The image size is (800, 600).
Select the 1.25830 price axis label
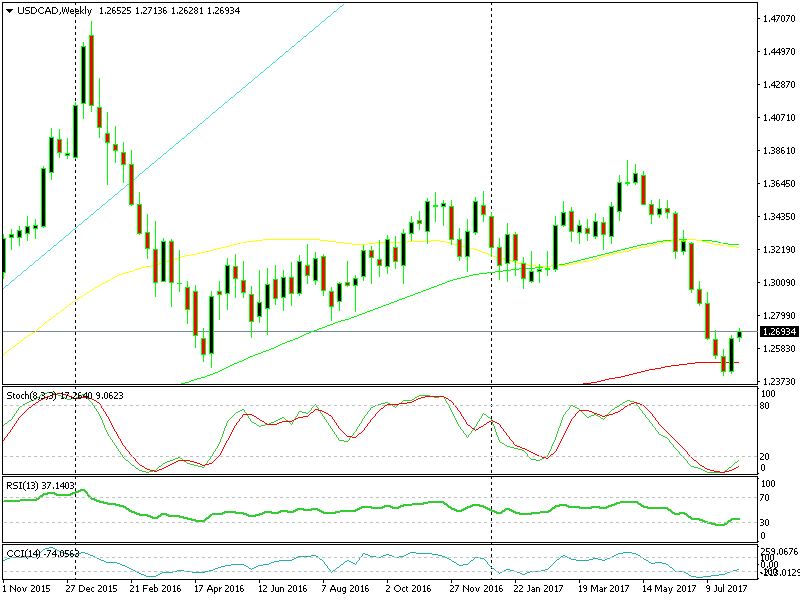pos(779,348)
